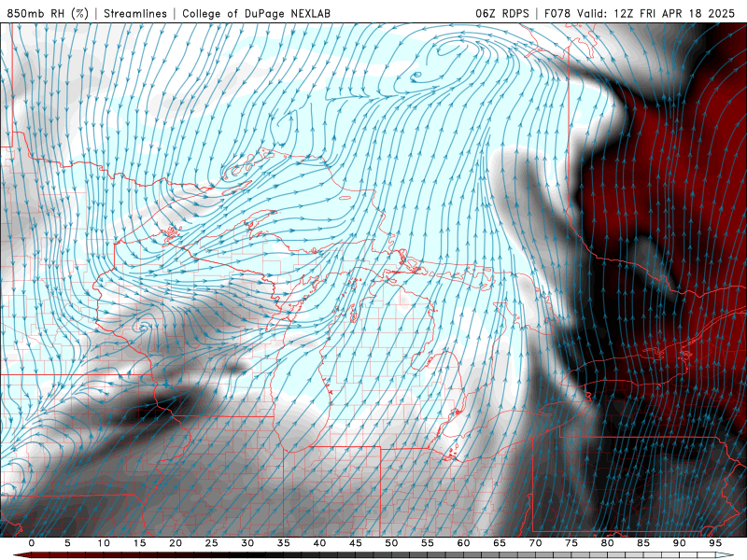Click the "95" value on the color scale

click(715, 543)
